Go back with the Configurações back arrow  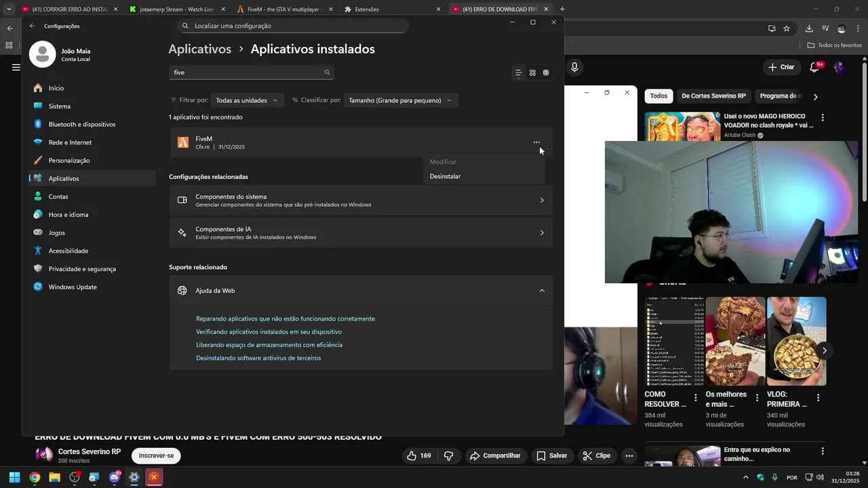click(x=32, y=26)
